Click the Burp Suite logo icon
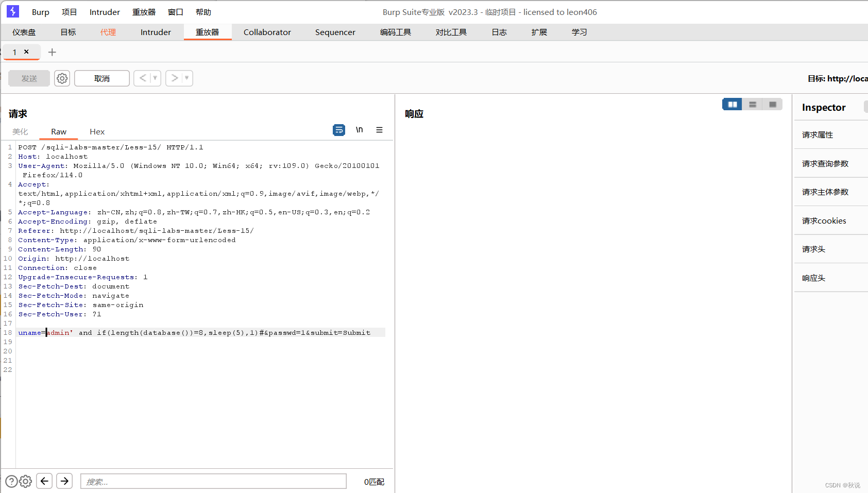 pyautogui.click(x=13, y=11)
